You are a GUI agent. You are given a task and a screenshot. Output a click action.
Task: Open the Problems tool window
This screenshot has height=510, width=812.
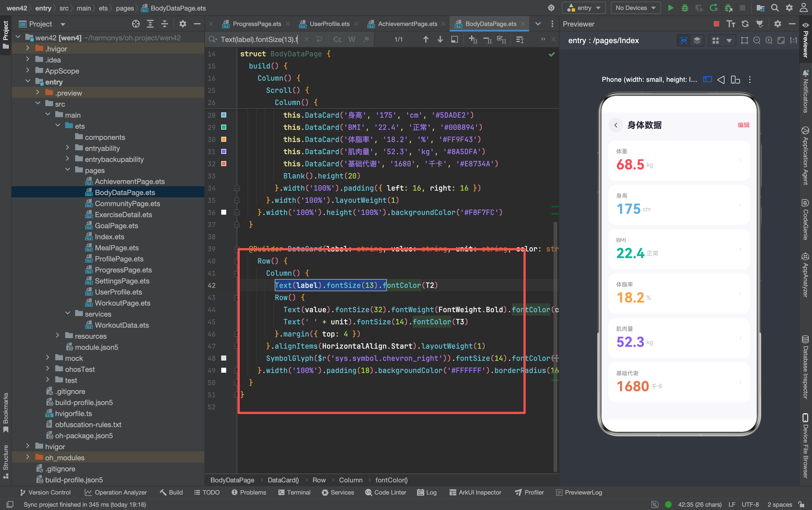(x=249, y=493)
